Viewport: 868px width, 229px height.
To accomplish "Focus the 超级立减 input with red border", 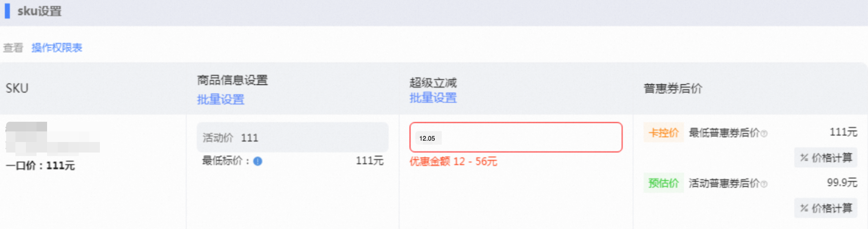I will point(516,138).
